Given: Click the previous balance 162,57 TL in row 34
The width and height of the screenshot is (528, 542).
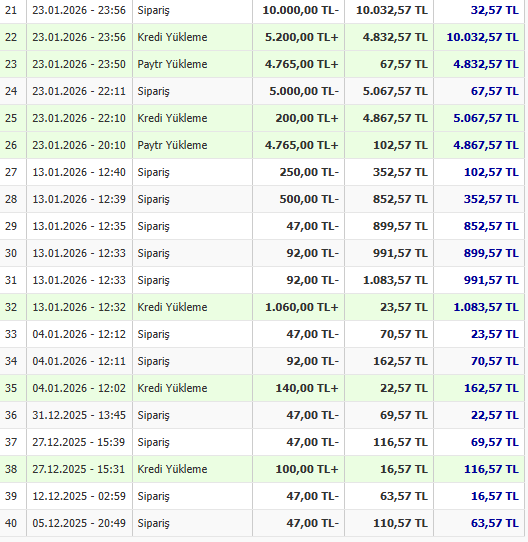Looking at the screenshot, I should coord(400,361).
